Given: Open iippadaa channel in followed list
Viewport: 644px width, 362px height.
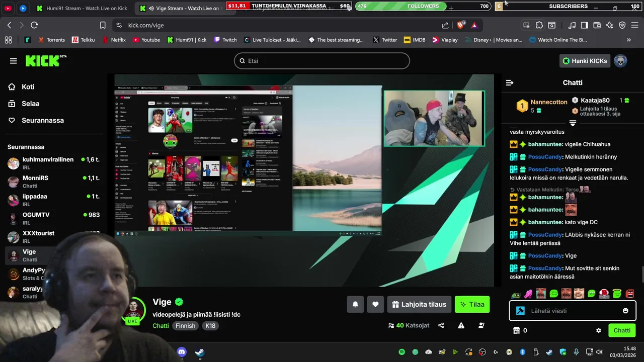Looking at the screenshot, I should [x=53, y=200].
